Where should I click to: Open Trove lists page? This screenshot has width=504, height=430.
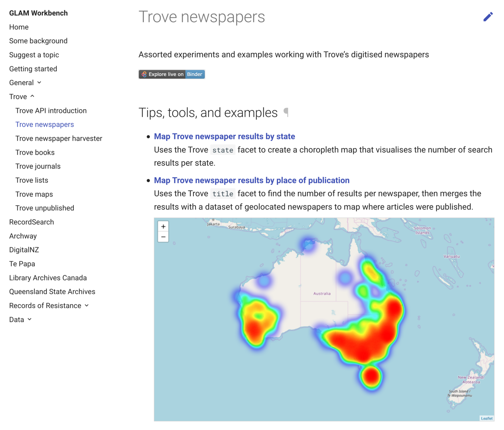coord(32,180)
